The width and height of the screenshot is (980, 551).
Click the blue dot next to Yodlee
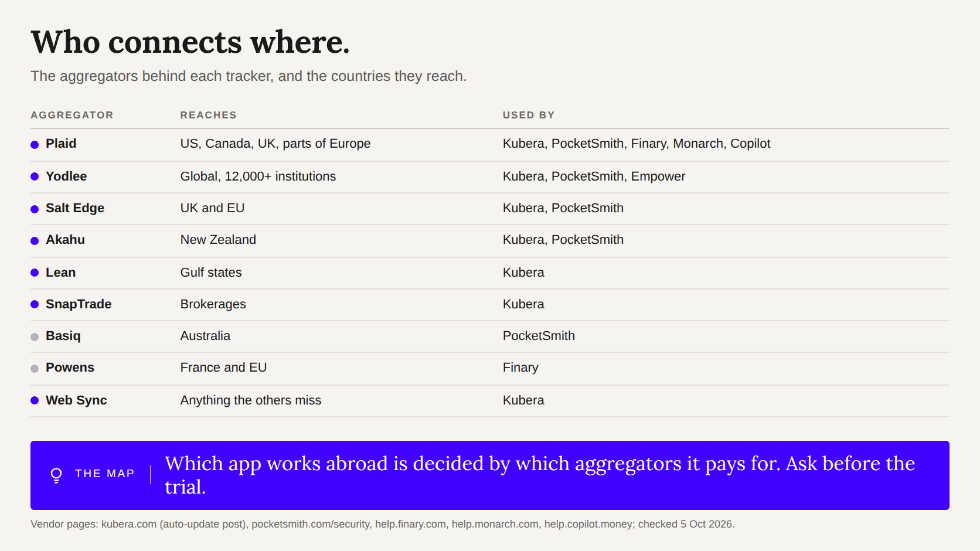point(35,176)
